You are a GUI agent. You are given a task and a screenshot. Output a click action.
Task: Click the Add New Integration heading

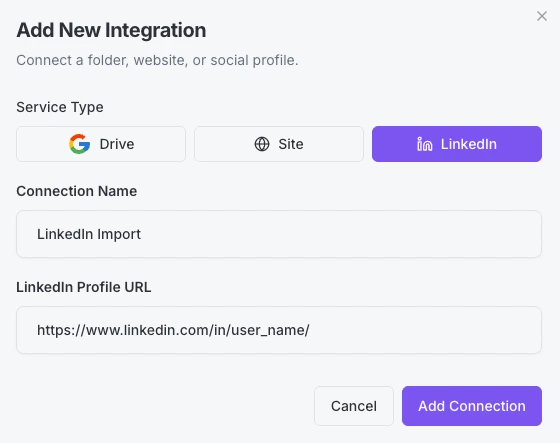click(111, 30)
